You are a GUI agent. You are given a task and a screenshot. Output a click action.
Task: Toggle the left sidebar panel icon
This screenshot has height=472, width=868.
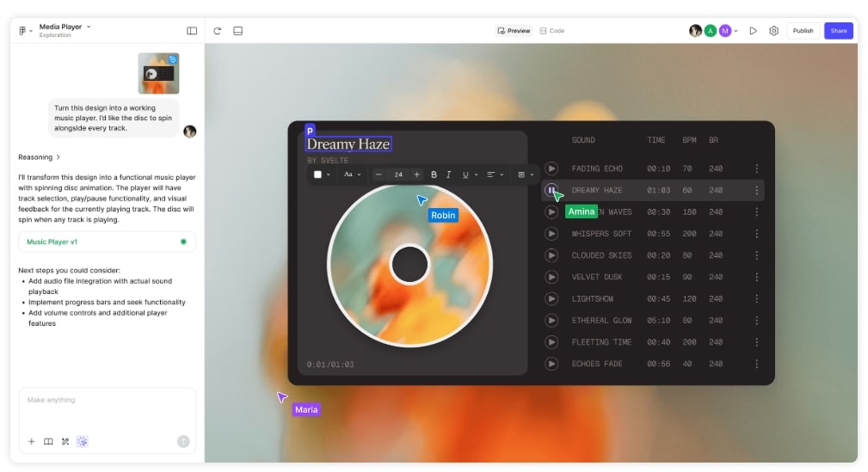[192, 31]
